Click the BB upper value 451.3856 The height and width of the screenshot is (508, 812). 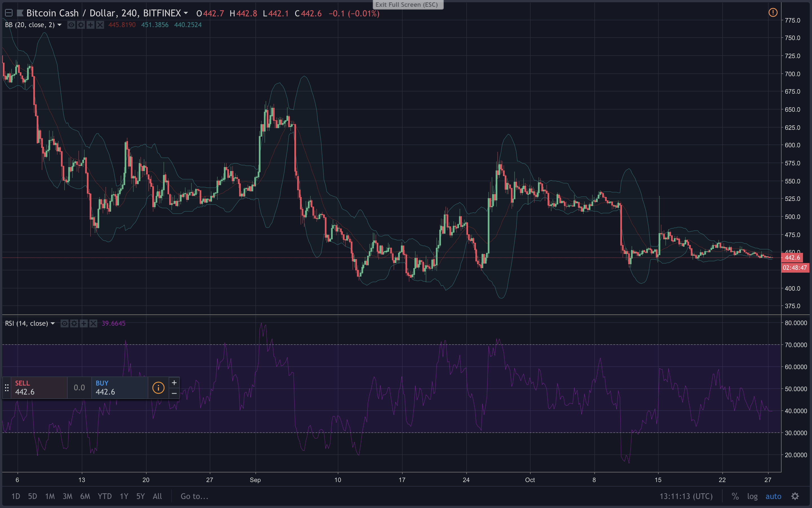click(x=155, y=25)
